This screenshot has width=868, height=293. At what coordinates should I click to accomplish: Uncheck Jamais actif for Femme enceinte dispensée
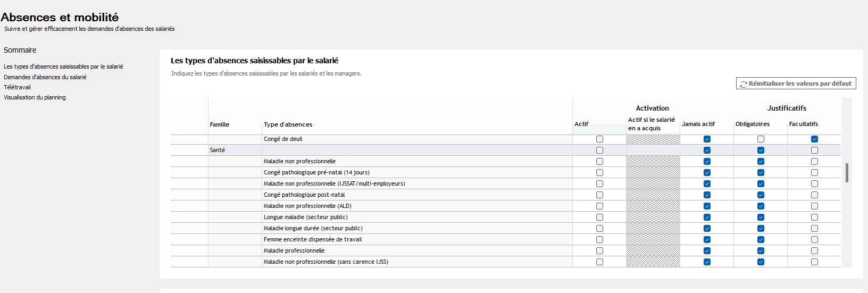(x=707, y=240)
